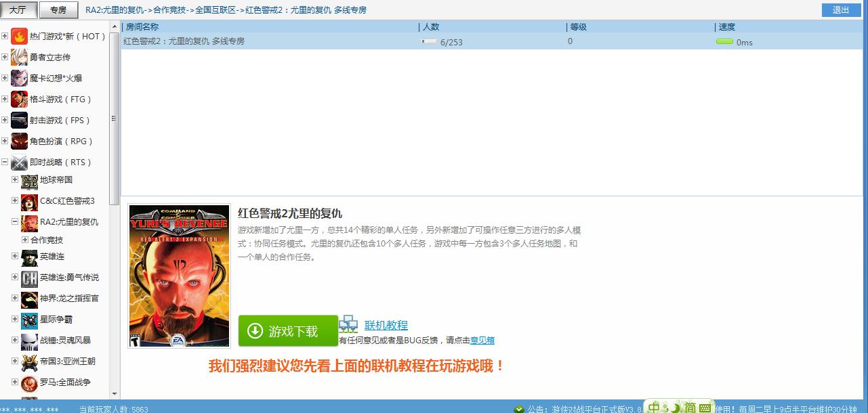Expand the 射击游戏 FPS tree node

point(5,121)
